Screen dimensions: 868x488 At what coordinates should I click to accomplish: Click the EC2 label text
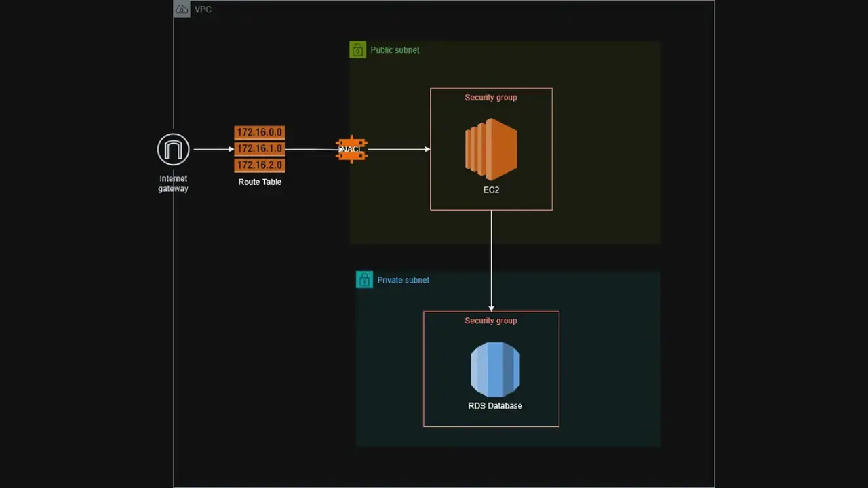491,190
